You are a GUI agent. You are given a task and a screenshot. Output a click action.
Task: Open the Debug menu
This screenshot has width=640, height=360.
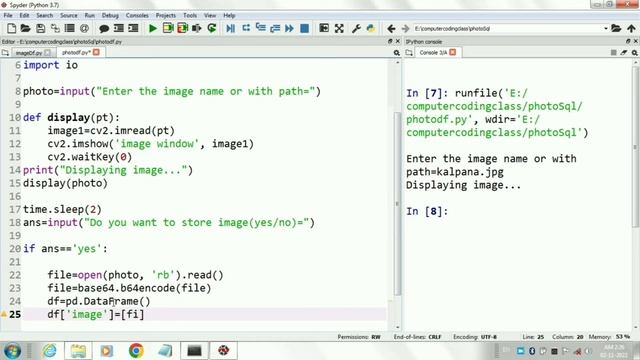tap(110, 16)
